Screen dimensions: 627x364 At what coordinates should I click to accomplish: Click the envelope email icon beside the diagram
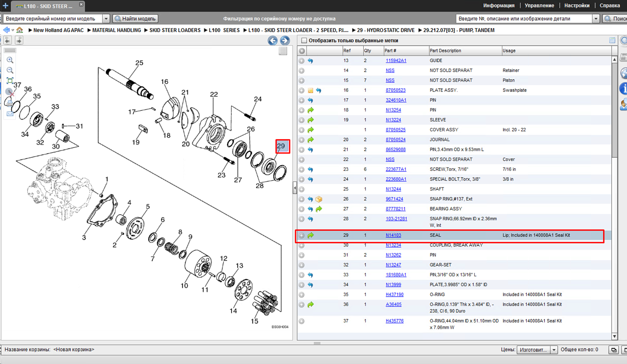coord(10,113)
